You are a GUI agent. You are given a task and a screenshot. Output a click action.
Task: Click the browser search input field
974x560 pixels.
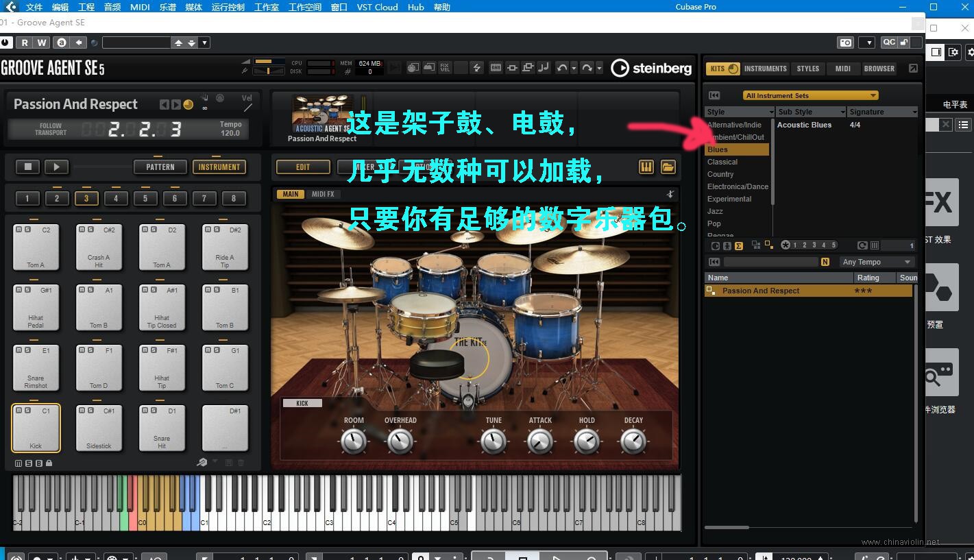pyautogui.click(x=771, y=262)
